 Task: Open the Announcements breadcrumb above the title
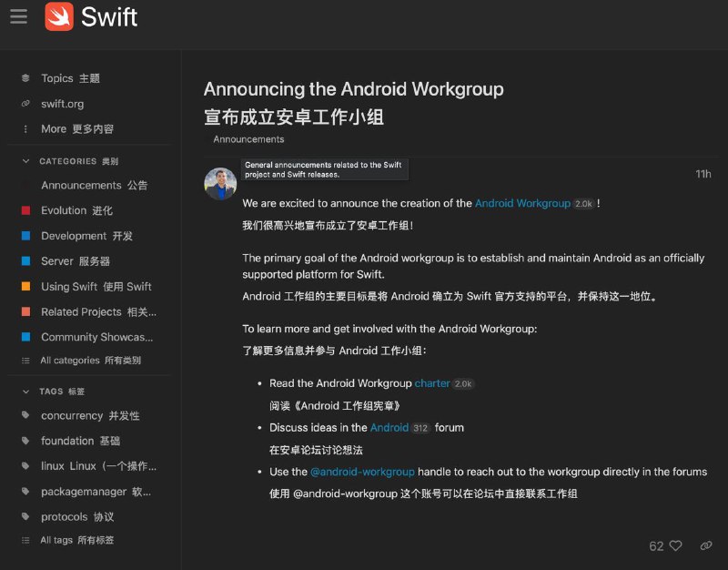(248, 138)
